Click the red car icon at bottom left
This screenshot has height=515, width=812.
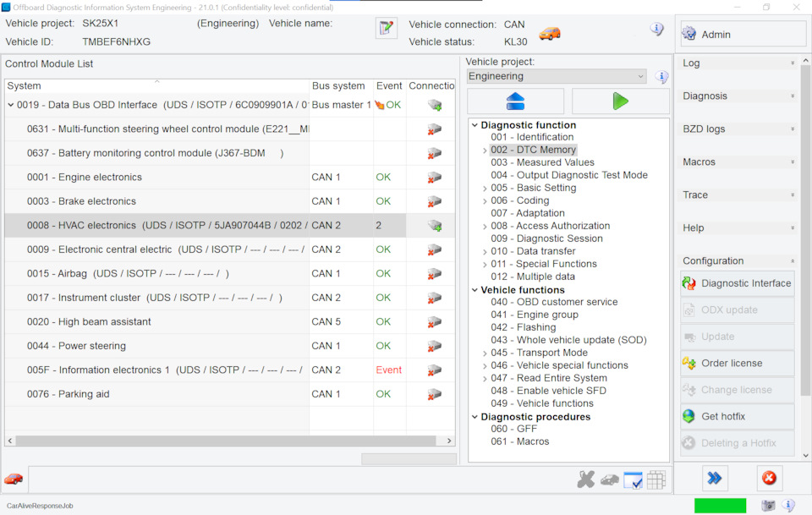click(x=14, y=479)
